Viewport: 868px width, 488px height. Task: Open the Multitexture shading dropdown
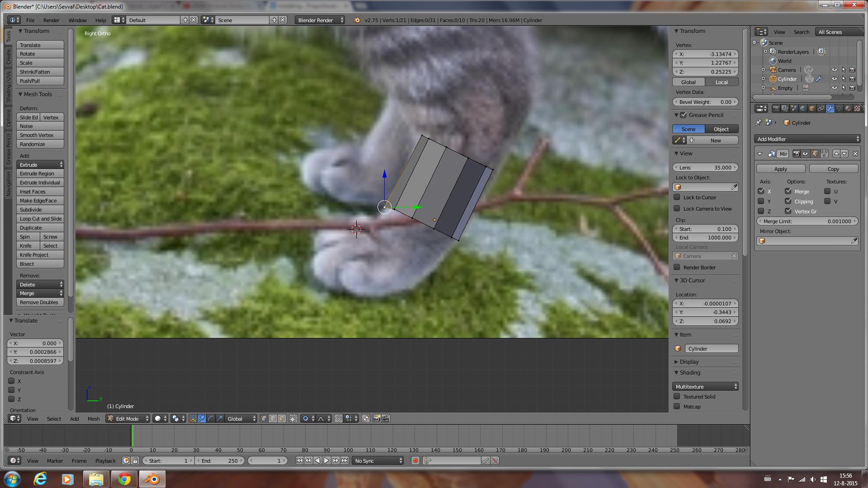705,386
